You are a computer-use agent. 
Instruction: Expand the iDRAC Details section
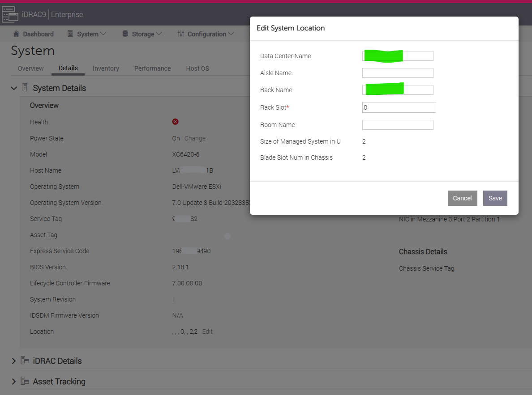(13, 361)
